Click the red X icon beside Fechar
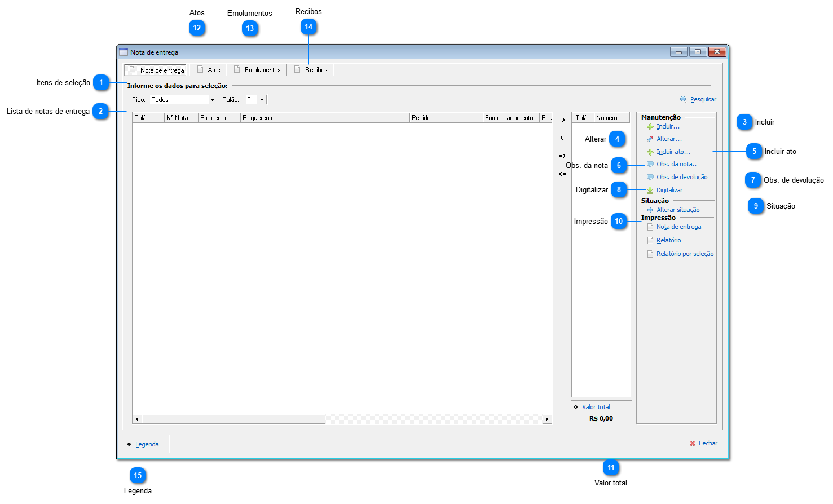The height and width of the screenshot is (504, 833). pyautogui.click(x=693, y=444)
